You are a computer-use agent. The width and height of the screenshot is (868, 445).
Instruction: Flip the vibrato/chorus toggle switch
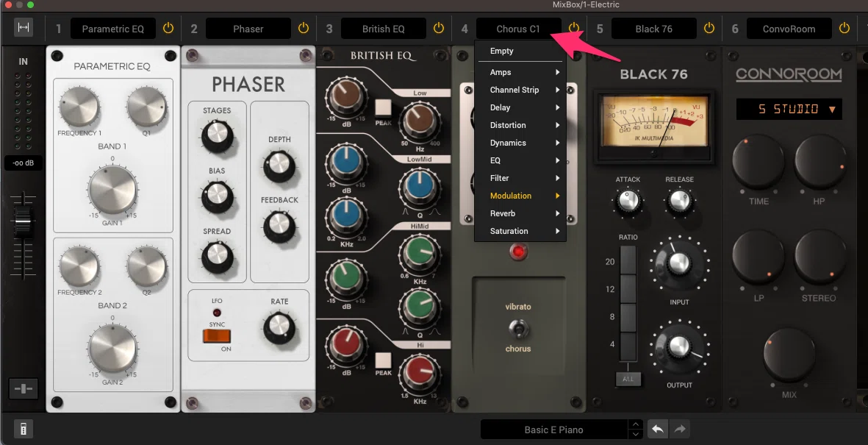coord(518,330)
